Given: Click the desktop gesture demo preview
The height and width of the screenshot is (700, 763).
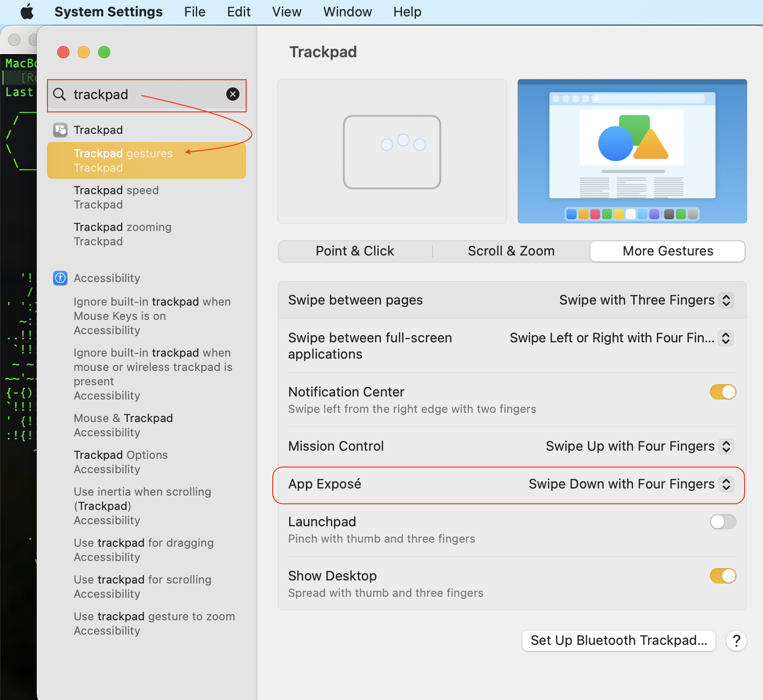Looking at the screenshot, I should click(x=632, y=151).
